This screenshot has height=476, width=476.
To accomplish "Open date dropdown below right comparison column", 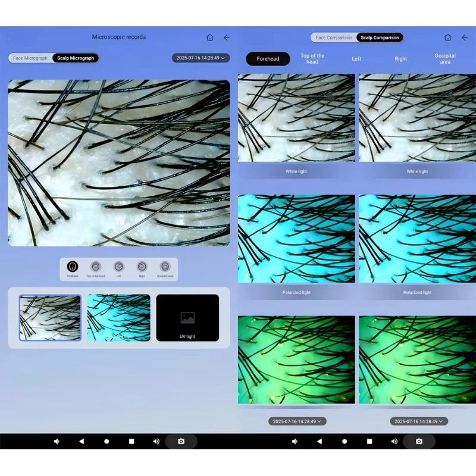I will point(419,421).
